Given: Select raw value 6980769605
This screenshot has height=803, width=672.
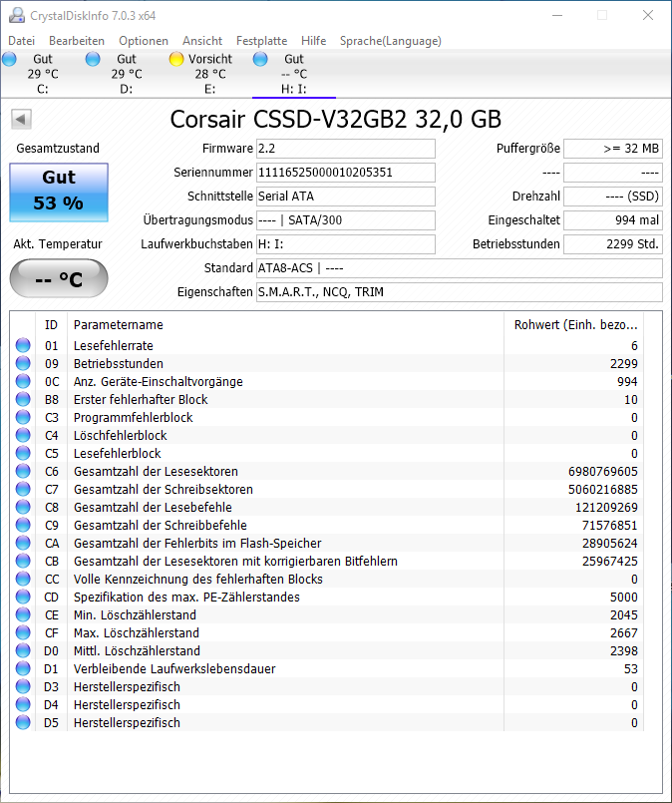Looking at the screenshot, I should tap(603, 472).
